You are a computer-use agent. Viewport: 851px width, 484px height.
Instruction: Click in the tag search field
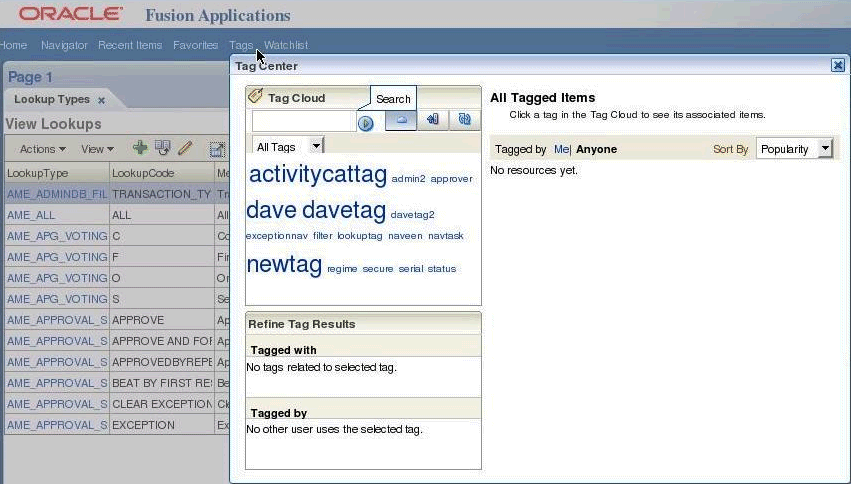(303, 121)
